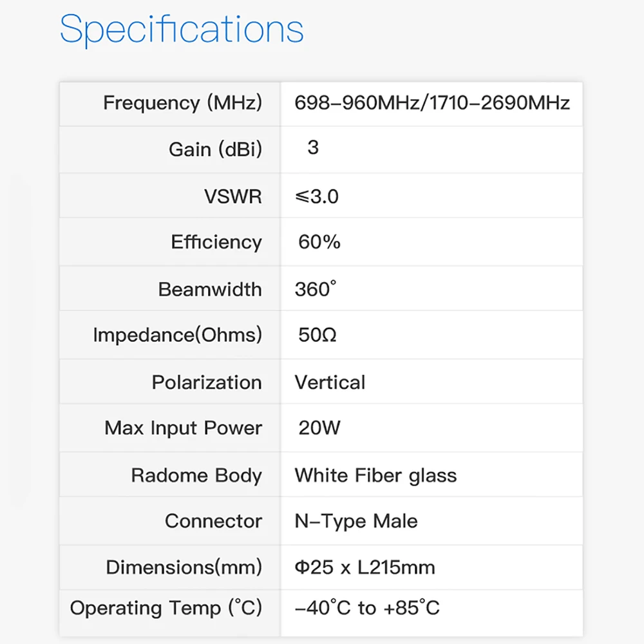Click the White Fiber glass value
The image size is (644, 644).
(x=375, y=476)
